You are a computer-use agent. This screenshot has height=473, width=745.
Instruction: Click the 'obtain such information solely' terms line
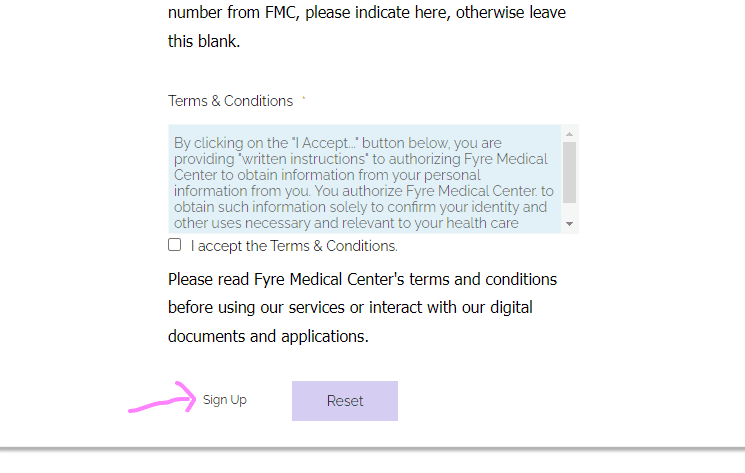tap(360, 207)
